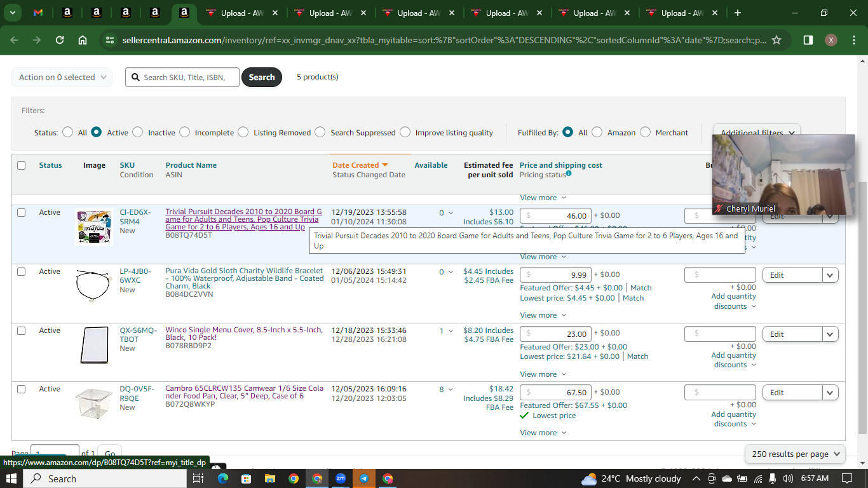Click the Pricing status info icon
This screenshot has width=868, height=488.
[569, 173]
